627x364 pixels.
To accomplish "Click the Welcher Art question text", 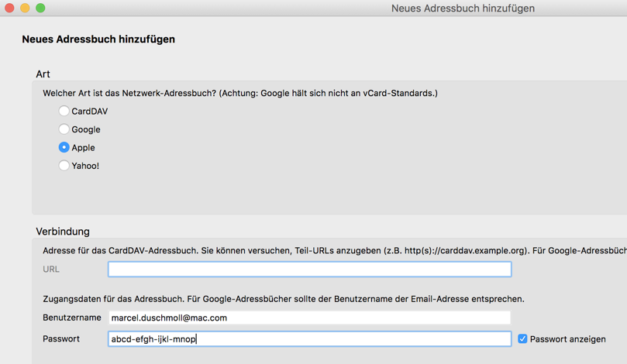I will coord(240,94).
